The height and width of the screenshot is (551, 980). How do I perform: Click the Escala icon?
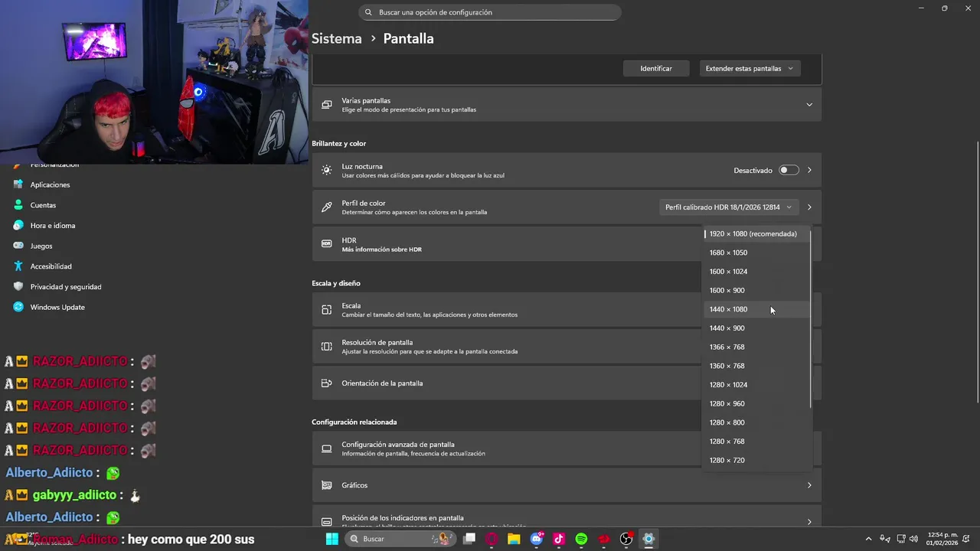tap(327, 310)
